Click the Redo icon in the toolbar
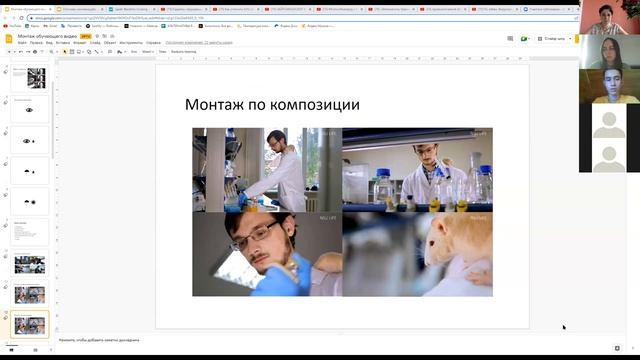 (x=28, y=52)
